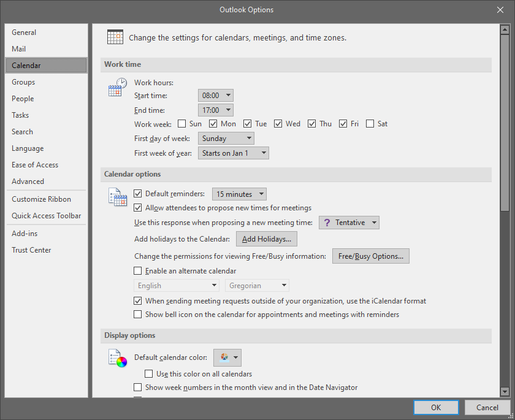The height and width of the screenshot is (420, 515).
Task: Click the Add Holidays button
Action: [x=266, y=239]
